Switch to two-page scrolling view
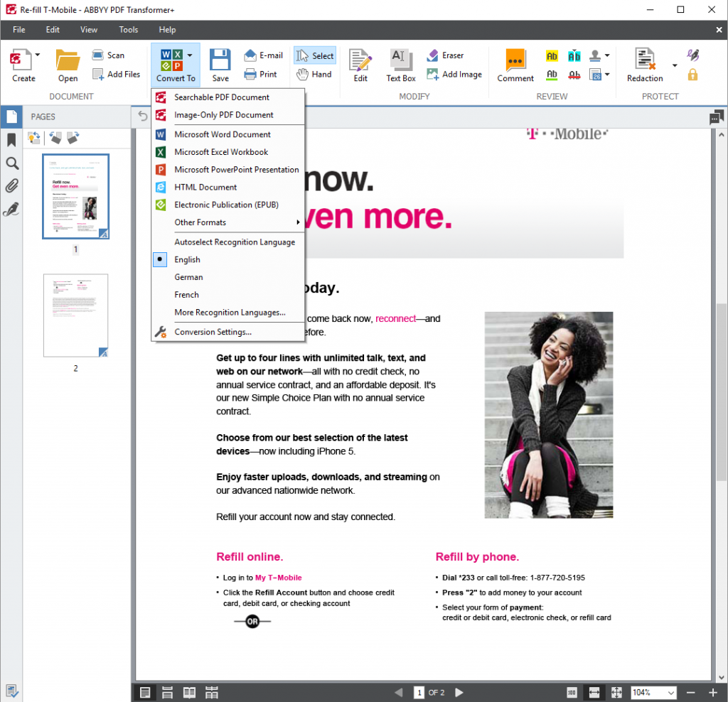The width and height of the screenshot is (728, 702). (212, 693)
